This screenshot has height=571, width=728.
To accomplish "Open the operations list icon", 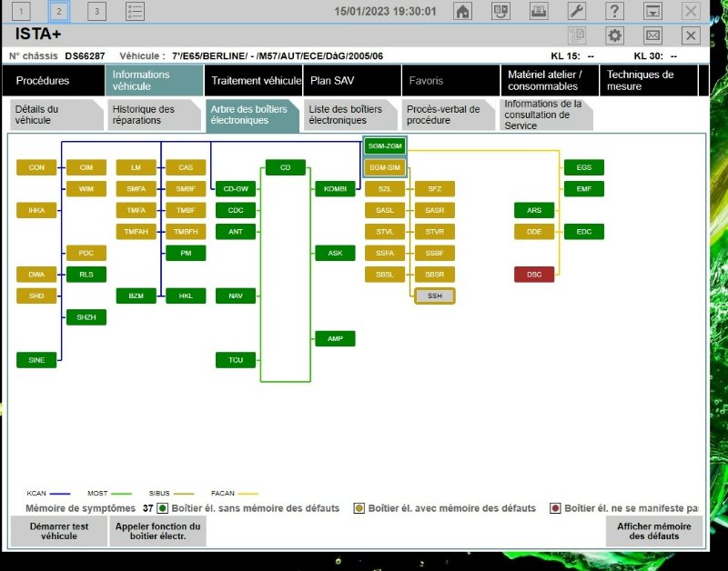I will tap(135, 11).
